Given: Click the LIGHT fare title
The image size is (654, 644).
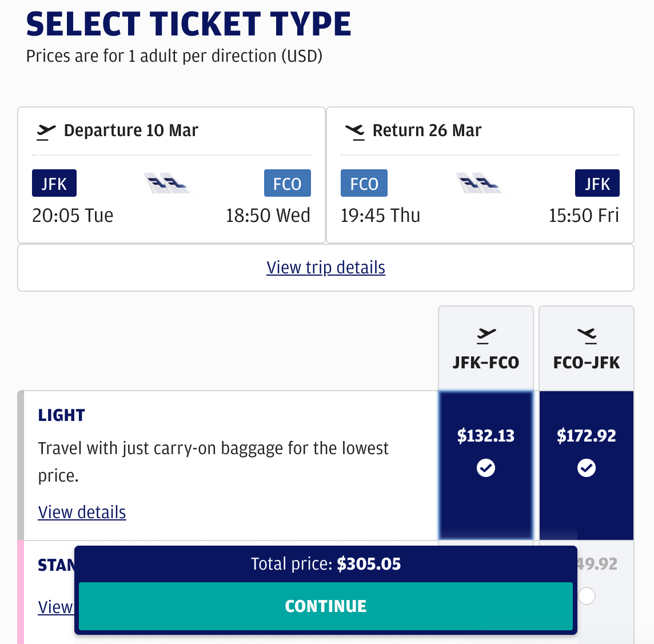Looking at the screenshot, I should [x=62, y=415].
